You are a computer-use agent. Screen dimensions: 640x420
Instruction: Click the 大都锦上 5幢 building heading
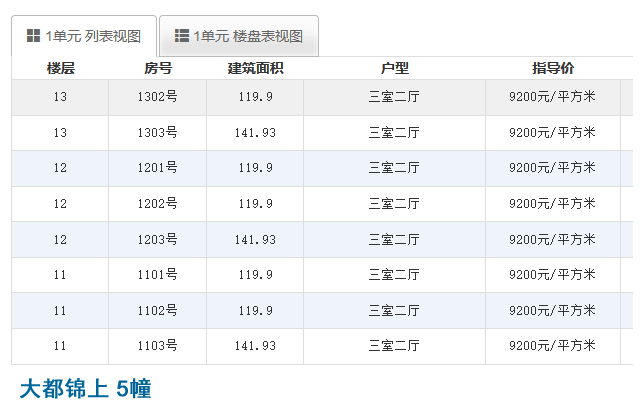(85, 389)
